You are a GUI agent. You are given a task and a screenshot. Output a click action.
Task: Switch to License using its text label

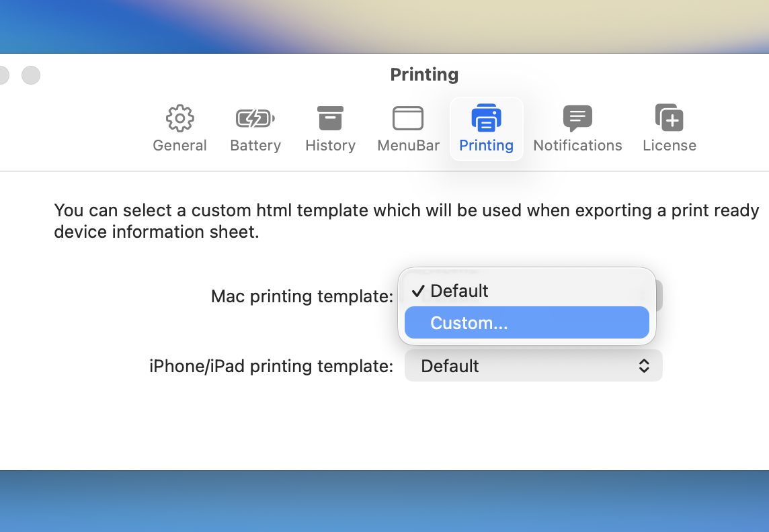(670, 146)
